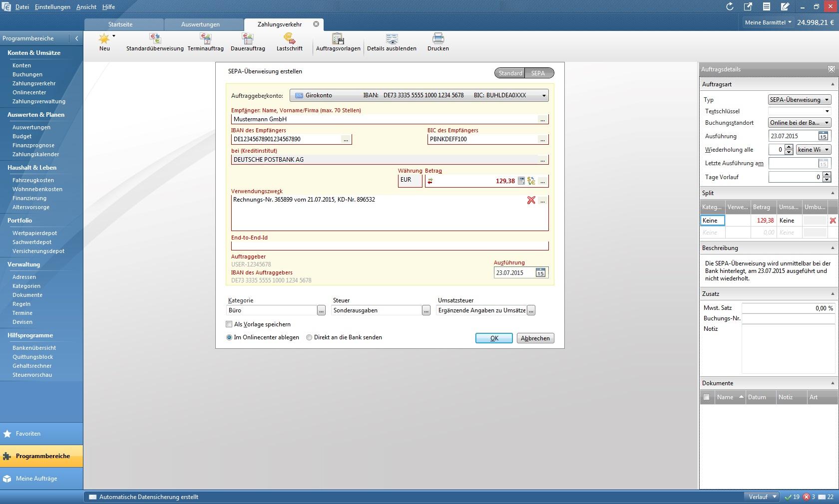Switch to the Auswertungen tab
This screenshot has height=504, width=839.
click(200, 24)
